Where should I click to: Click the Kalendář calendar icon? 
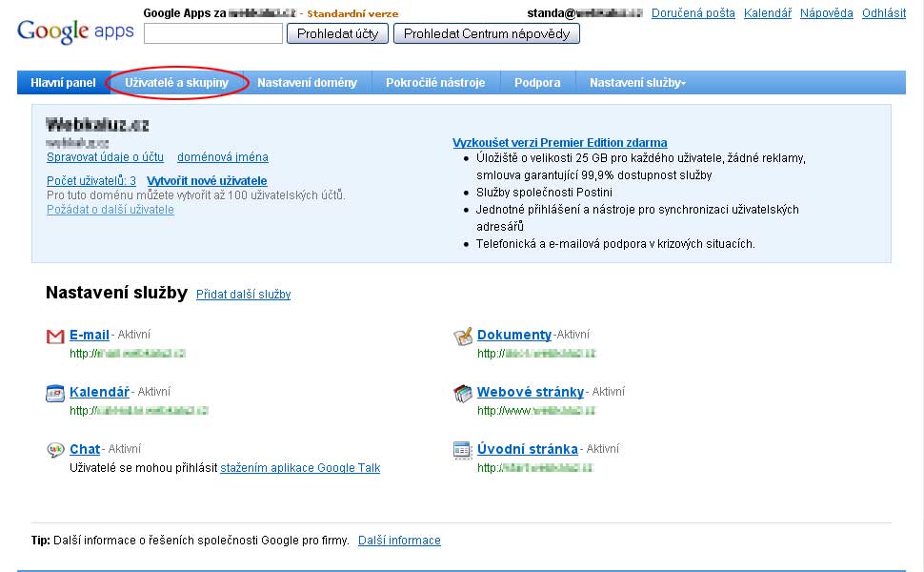(x=55, y=394)
